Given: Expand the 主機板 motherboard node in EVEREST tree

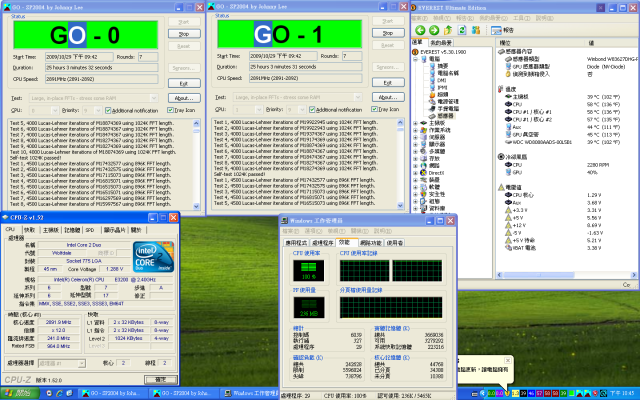Looking at the screenshot, I should tap(416, 123).
